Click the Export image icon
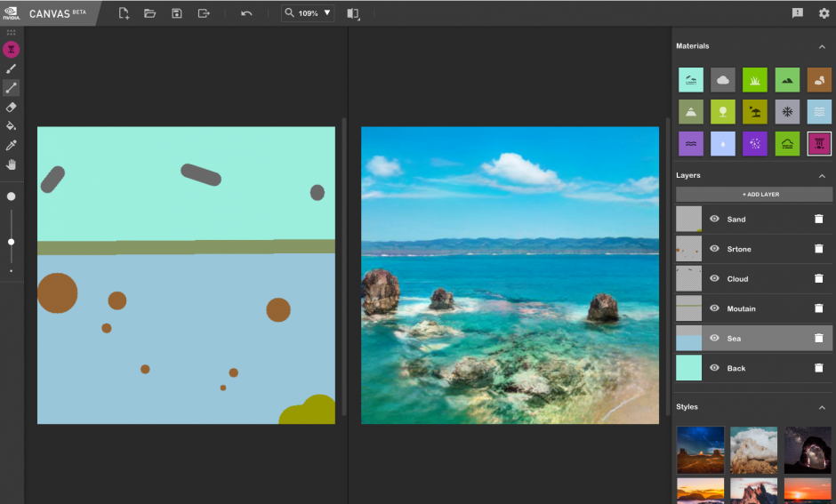Viewport: 836px width, 504px height. (x=204, y=13)
